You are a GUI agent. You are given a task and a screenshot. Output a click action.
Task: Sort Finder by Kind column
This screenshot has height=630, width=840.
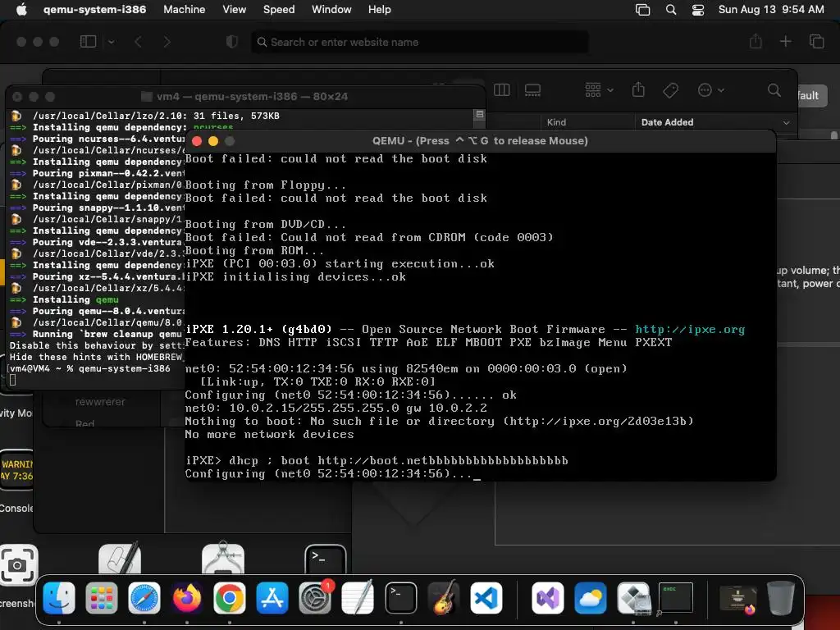[x=556, y=122]
